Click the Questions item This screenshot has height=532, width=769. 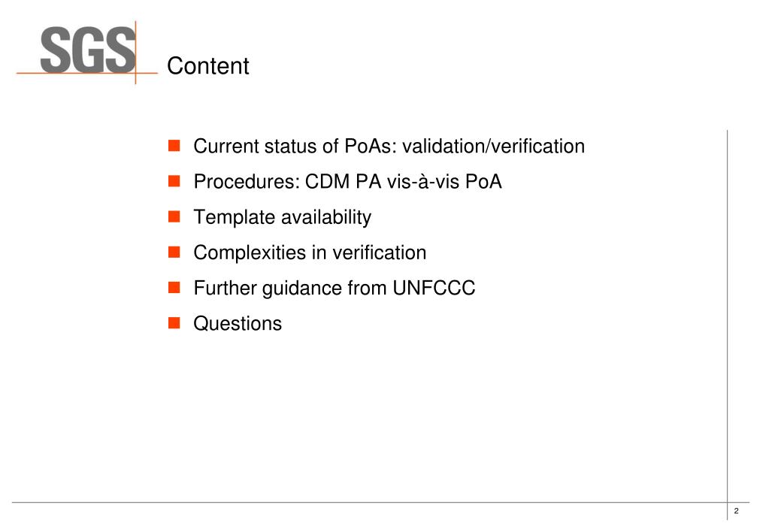click(x=238, y=324)
